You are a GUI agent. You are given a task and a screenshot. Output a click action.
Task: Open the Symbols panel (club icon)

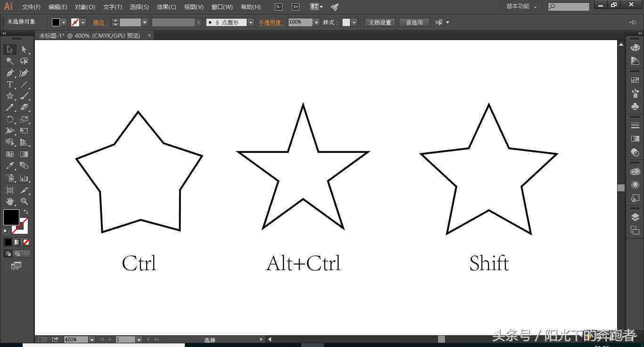click(635, 107)
